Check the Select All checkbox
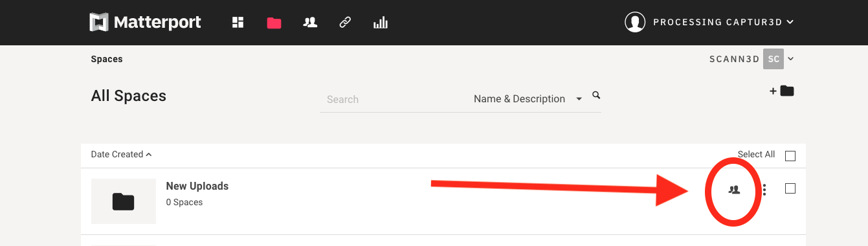Image resolution: width=868 pixels, height=246 pixels. (790, 155)
